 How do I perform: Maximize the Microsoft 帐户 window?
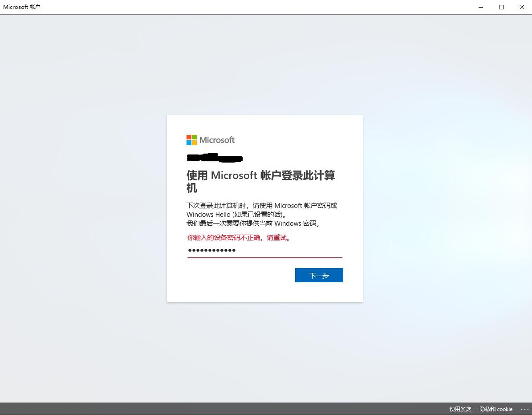(x=501, y=7)
